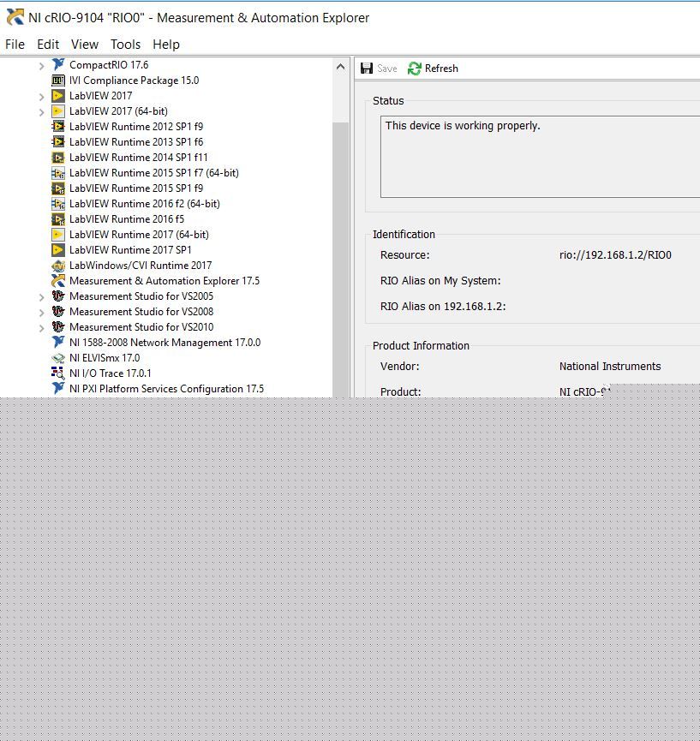Viewport: 700px width, 741px height.
Task: Click LabVIEW Runtime 2017 (64-bit) icon
Action: pos(57,235)
